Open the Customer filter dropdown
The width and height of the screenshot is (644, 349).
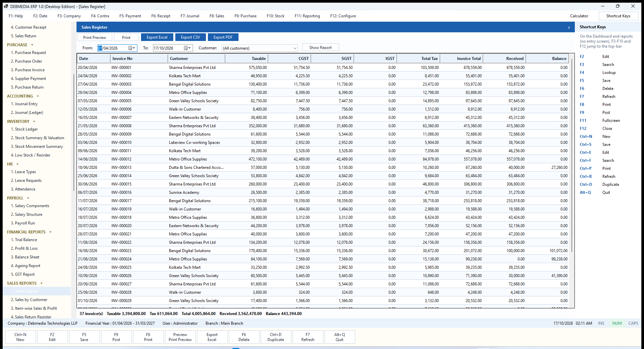tap(260, 48)
